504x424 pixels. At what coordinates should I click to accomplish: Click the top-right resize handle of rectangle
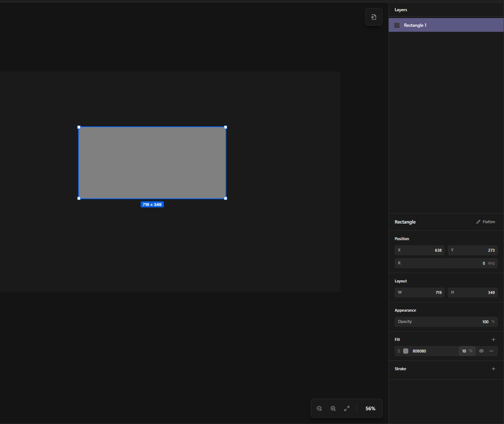point(226,127)
